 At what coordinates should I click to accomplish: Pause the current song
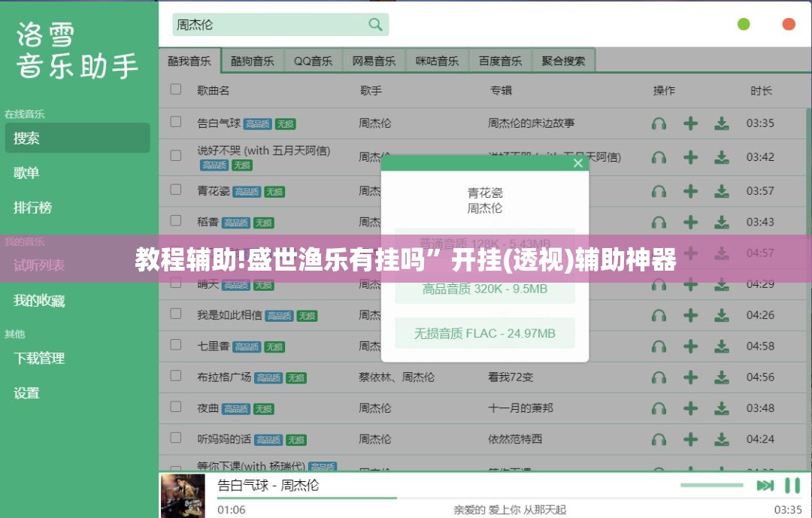[x=792, y=486]
